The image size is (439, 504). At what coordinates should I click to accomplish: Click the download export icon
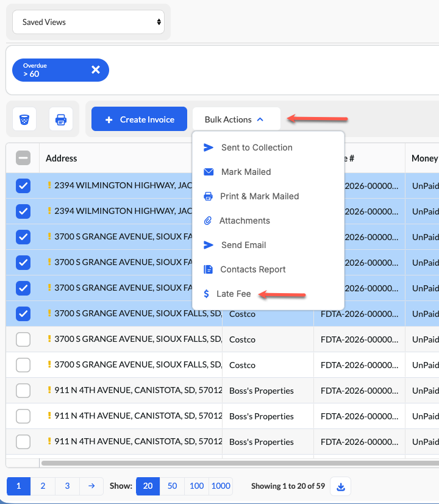point(341,486)
